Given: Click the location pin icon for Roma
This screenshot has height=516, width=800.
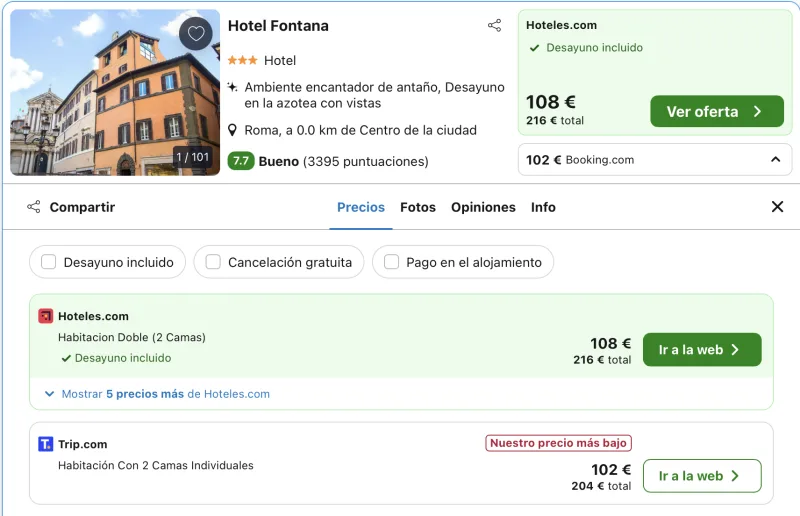Looking at the screenshot, I should click(x=232, y=130).
